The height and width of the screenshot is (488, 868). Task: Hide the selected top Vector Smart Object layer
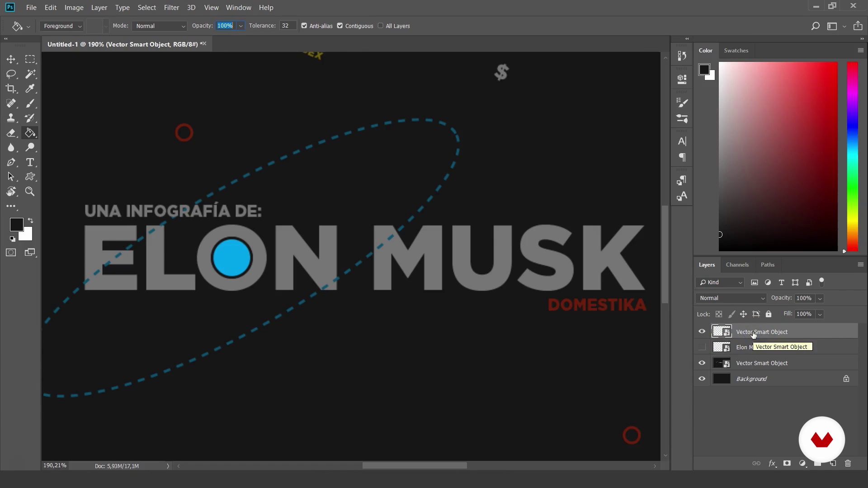click(x=702, y=332)
